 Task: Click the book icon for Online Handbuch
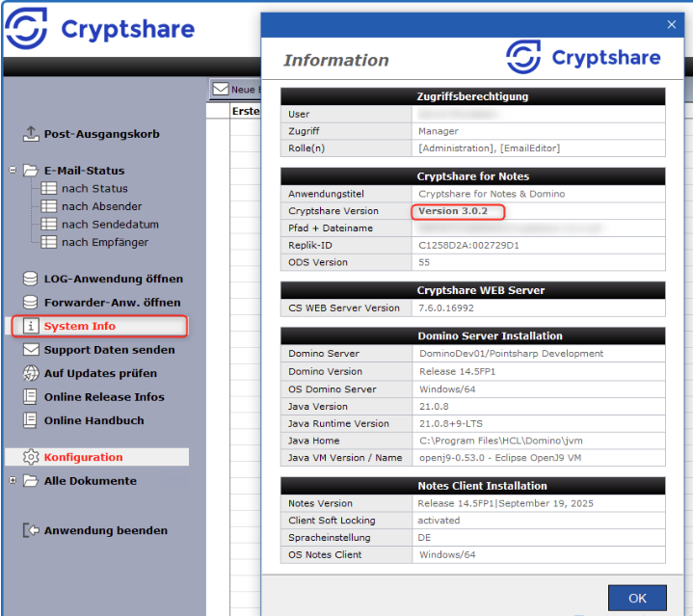click(x=30, y=419)
